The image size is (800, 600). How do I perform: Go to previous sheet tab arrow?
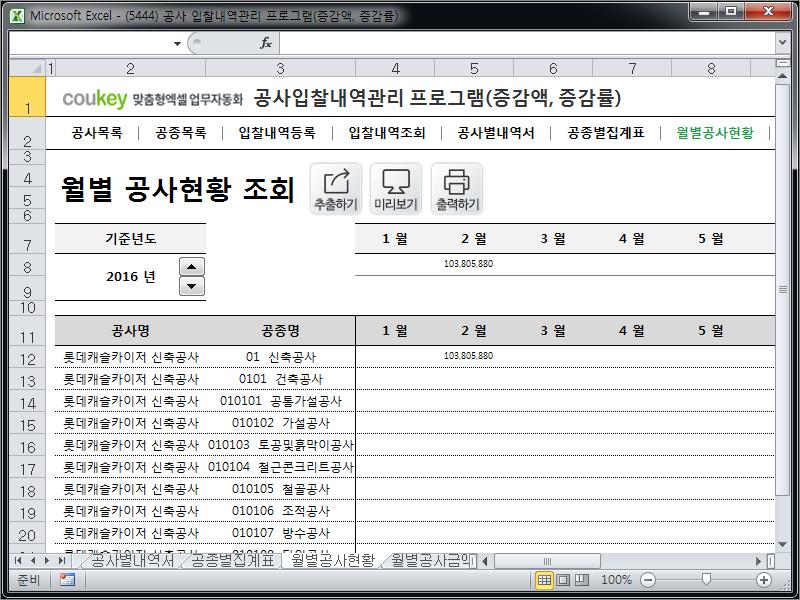(33, 561)
